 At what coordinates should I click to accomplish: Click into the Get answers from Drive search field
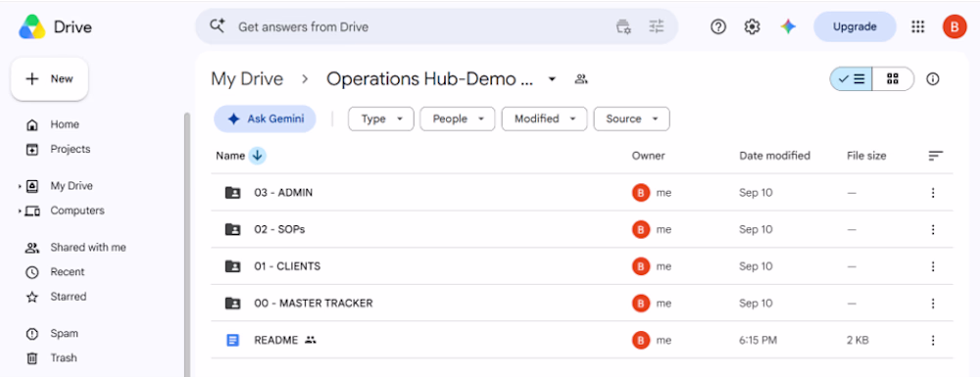point(418,26)
